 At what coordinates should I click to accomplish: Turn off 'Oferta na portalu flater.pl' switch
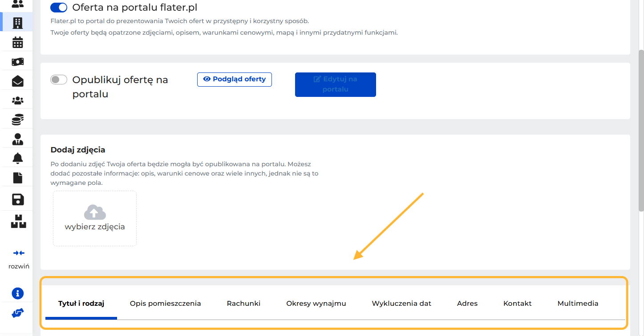pos(59,8)
